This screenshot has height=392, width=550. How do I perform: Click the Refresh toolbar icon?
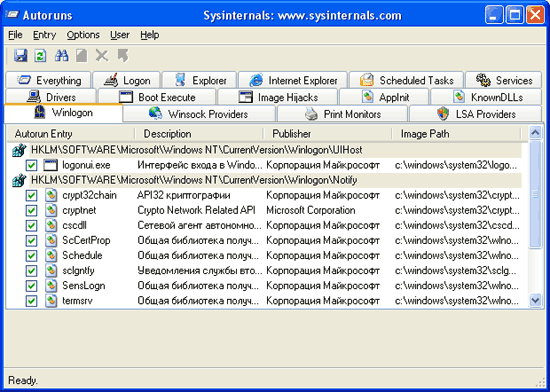[40, 56]
